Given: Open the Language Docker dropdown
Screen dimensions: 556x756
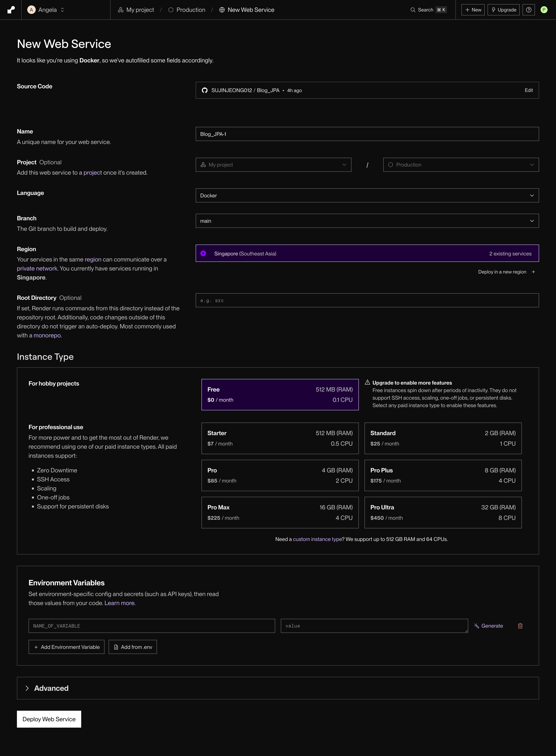Looking at the screenshot, I should (367, 195).
